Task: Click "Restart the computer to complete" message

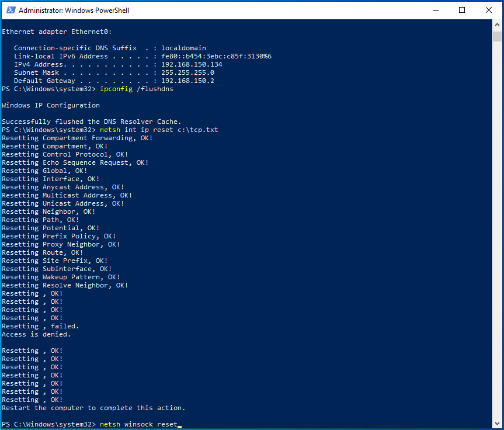Action: [x=93, y=408]
